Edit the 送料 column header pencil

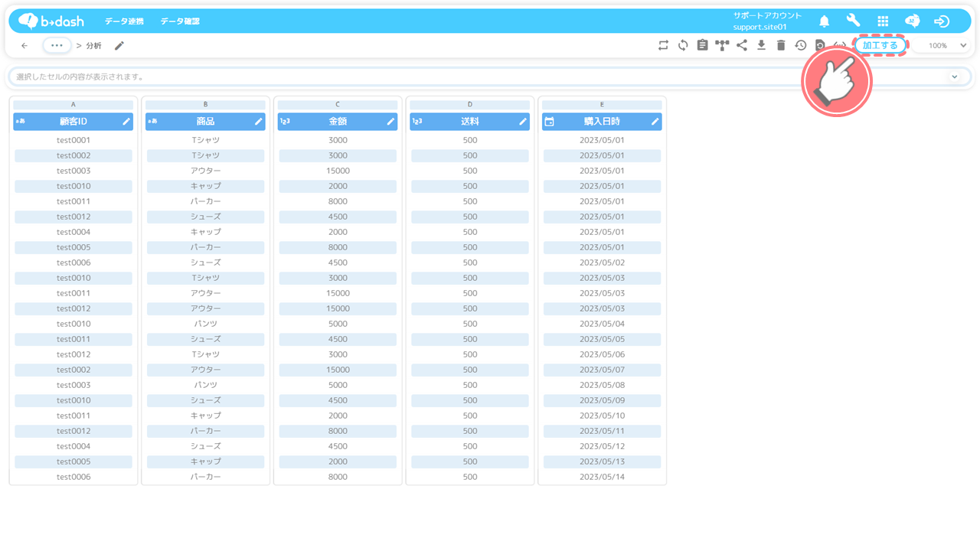tap(523, 122)
